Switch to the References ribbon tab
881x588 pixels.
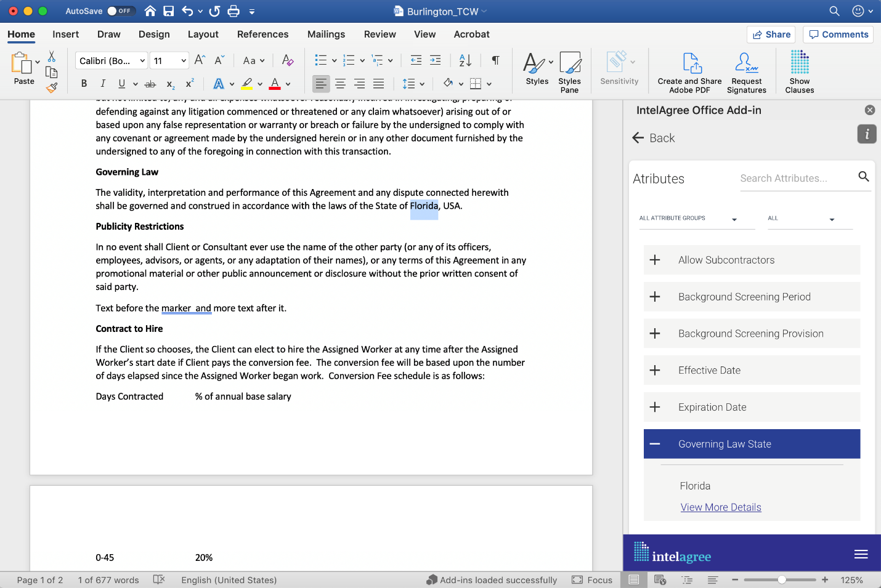(x=263, y=34)
